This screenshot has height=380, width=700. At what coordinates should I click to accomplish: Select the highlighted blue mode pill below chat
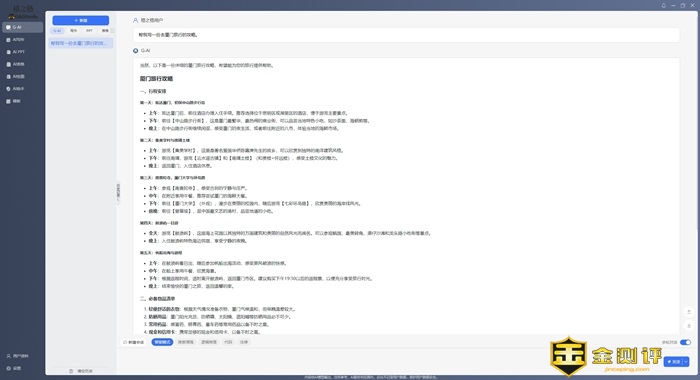[x=162, y=342]
